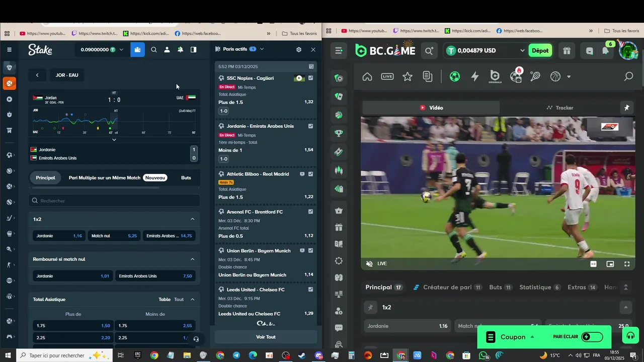Open the BC.GAME Extras tab
The image size is (644, 362).
[x=582, y=287]
